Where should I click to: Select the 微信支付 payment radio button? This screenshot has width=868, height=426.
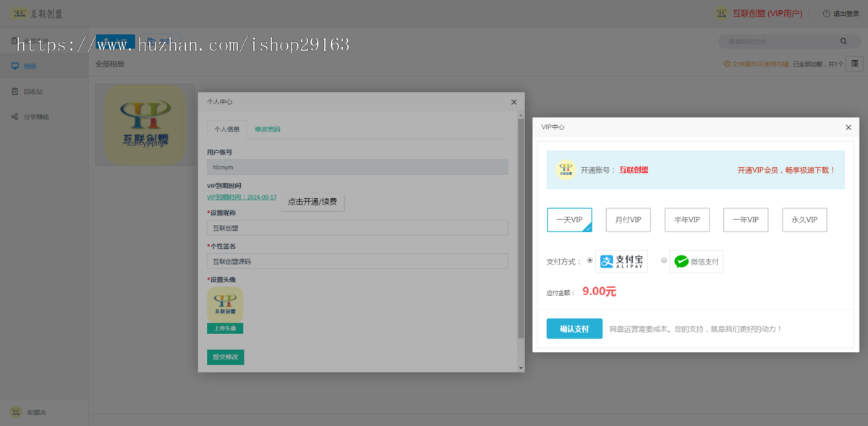(664, 260)
